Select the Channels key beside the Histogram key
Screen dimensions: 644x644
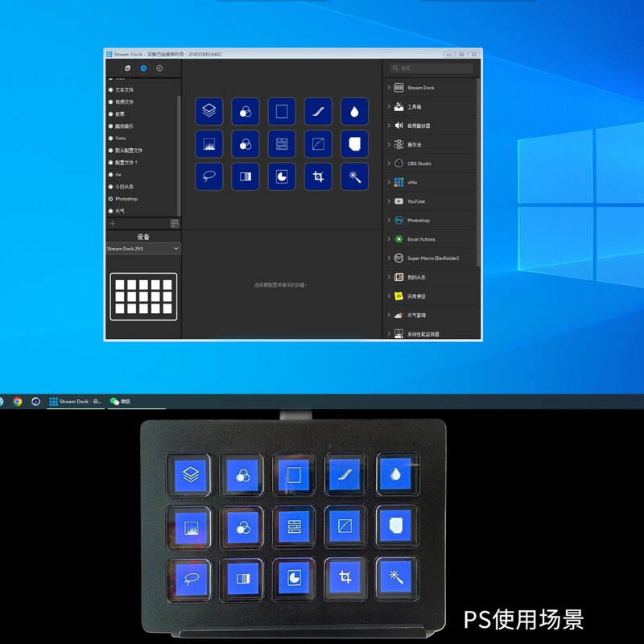(246, 144)
